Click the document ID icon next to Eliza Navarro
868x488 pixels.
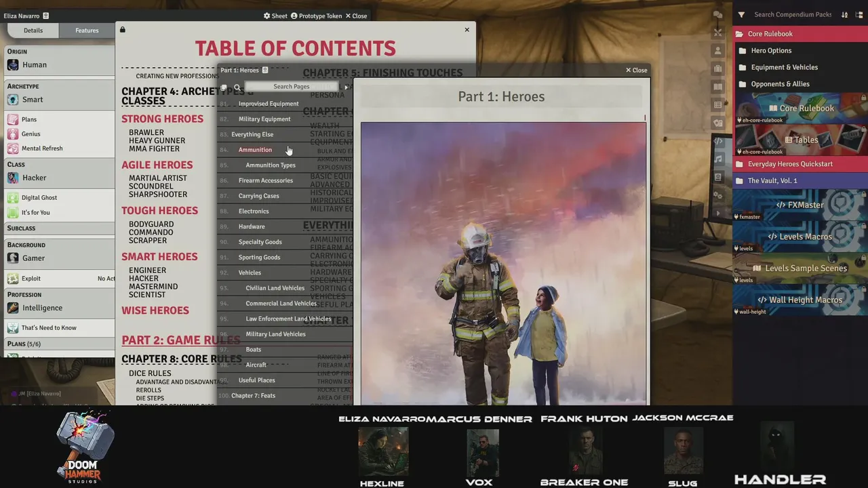click(46, 16)
